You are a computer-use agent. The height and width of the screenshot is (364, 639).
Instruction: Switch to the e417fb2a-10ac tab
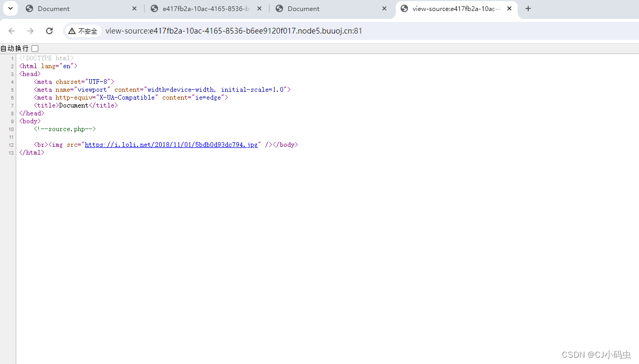[200, 8]
